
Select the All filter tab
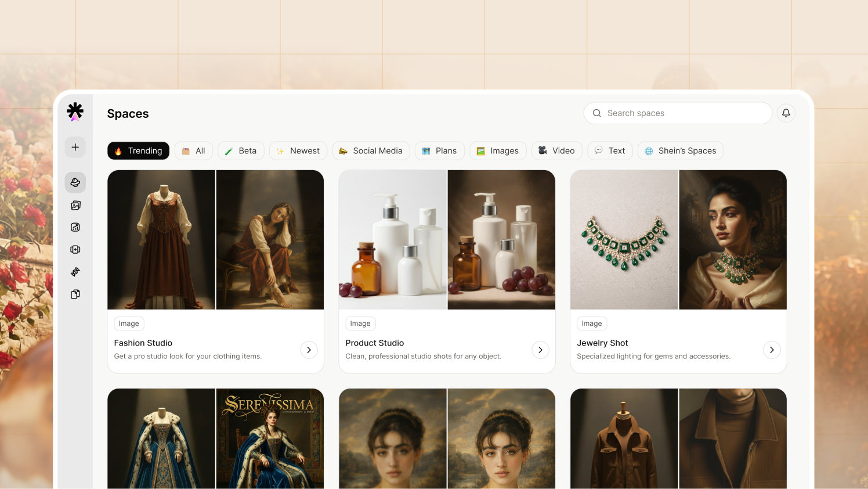tap(194, 150)
